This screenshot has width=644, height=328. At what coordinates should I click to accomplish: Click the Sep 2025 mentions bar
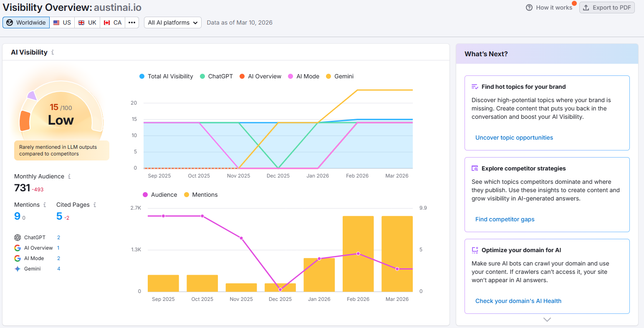click(163, 283)
